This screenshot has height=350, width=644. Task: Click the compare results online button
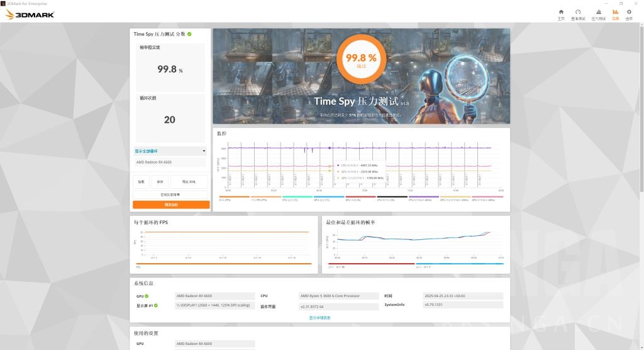[170, 195]
